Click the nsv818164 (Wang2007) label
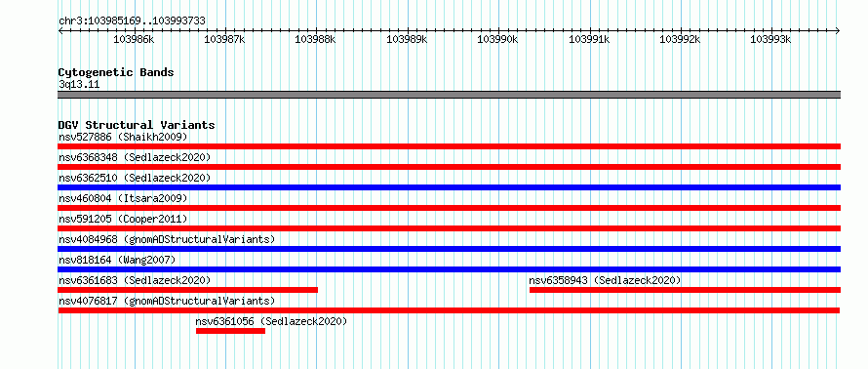 pyautogui.click(x=117, y=260)
